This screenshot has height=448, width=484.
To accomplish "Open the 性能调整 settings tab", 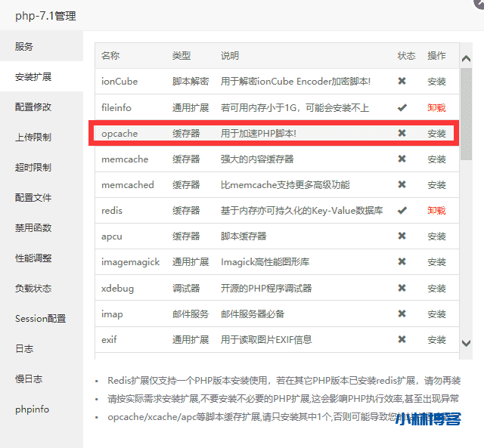I will 33,258.
